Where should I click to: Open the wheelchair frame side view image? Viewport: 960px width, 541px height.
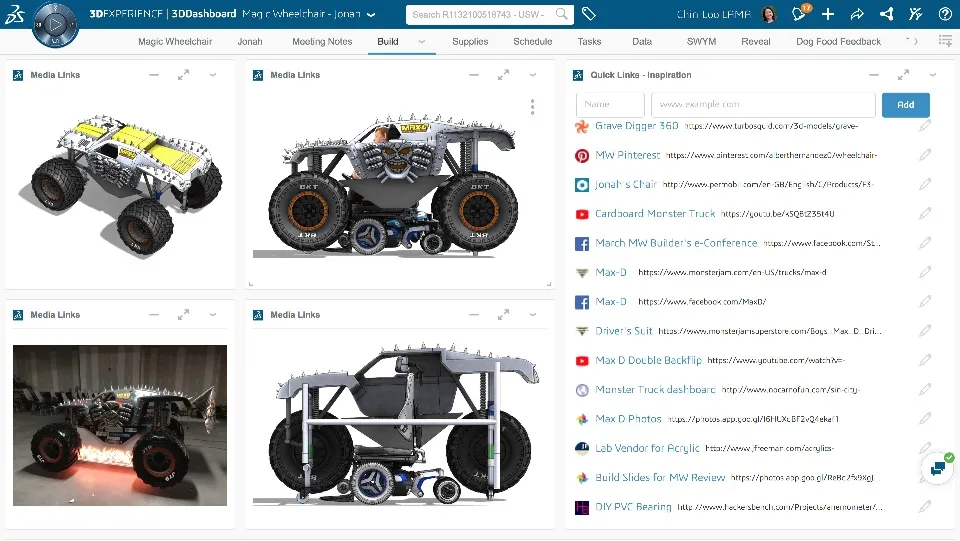point(400,423)
